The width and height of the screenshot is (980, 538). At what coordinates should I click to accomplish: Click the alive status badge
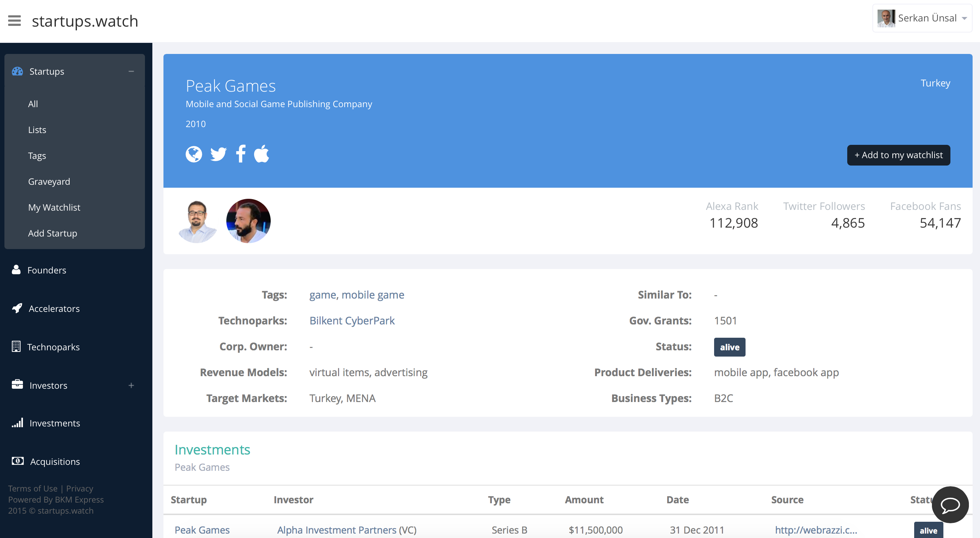pos(729,347)
